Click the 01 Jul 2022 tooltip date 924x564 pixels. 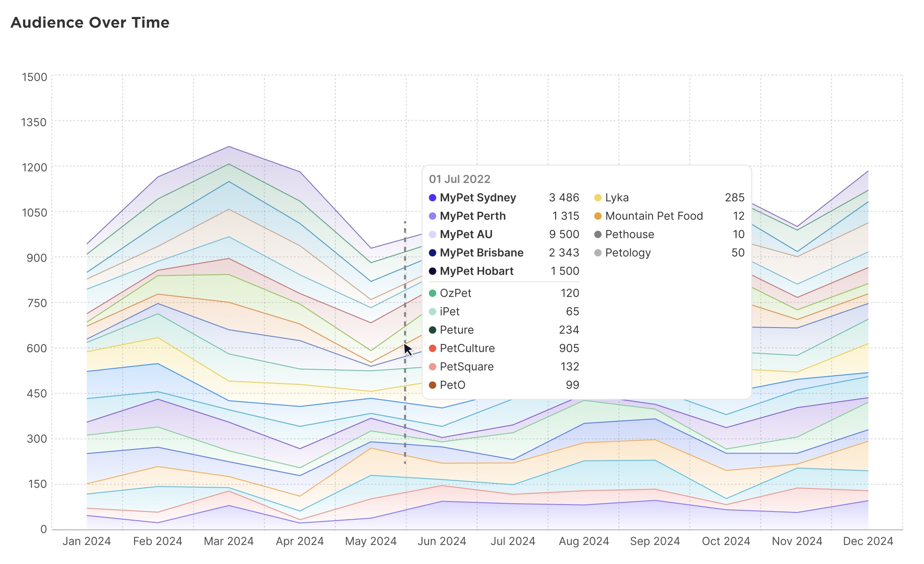coord(460,179)
